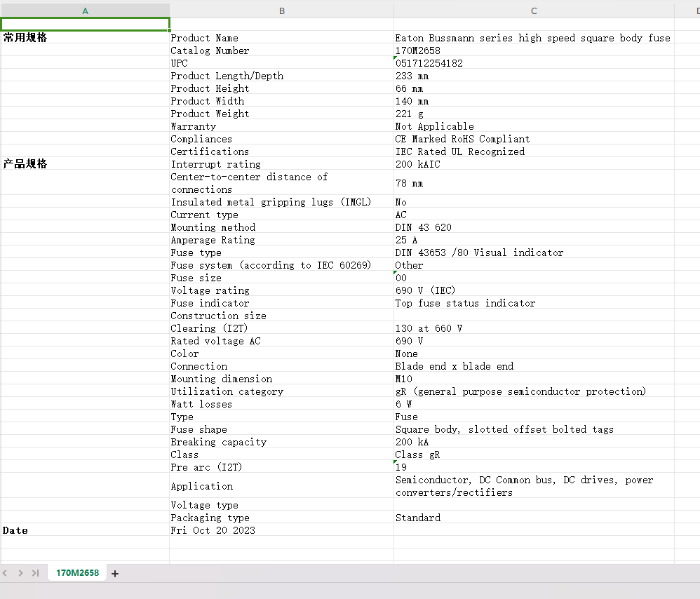
Task: Click the 'Utilization category' cell
Action: click(282, 391)
